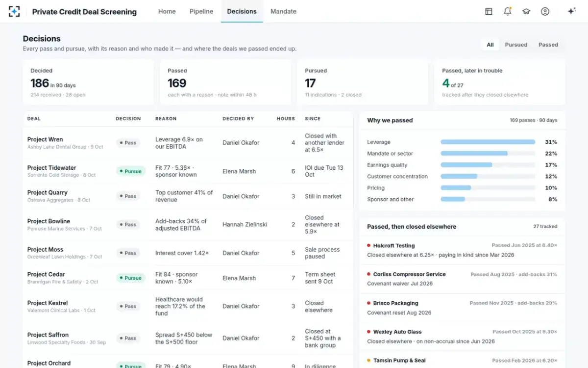
Task: Open the user profile icon
Action: pyautogui.click(x=545, y=11)
